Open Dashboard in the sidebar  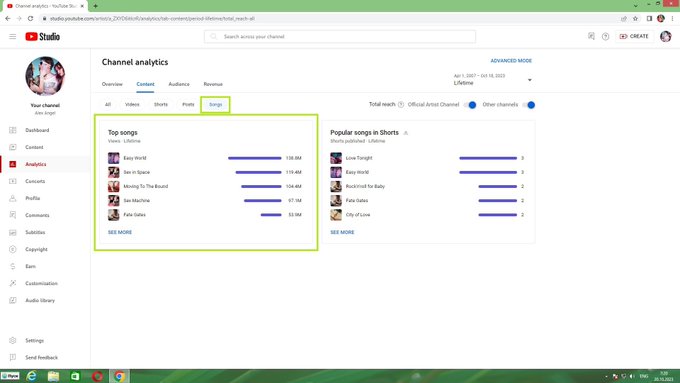[x=37, y=130]
